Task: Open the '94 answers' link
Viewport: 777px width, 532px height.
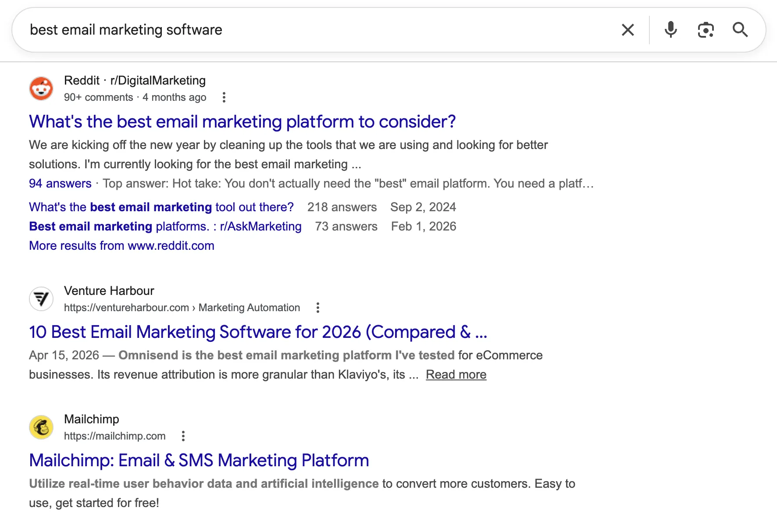Action: pyautogui.click(x=60, y=183)
